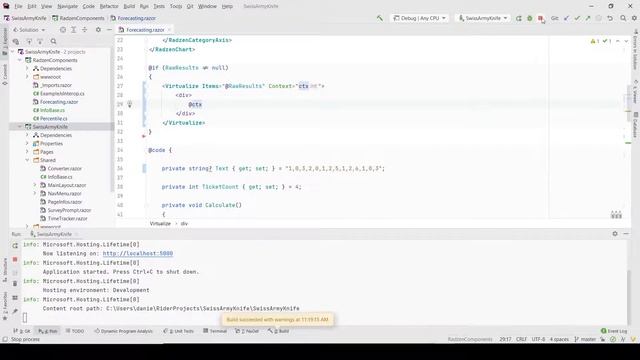The width and height of the screenshot is (640, 360).
Task: Select Percentile.cs in the solution tree
Action: pos(53,118)
